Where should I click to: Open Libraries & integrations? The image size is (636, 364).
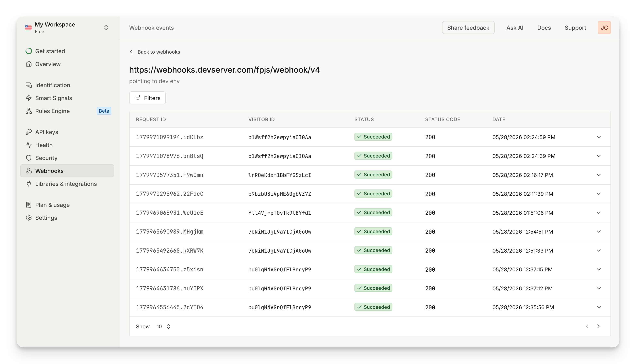(67, 184)
